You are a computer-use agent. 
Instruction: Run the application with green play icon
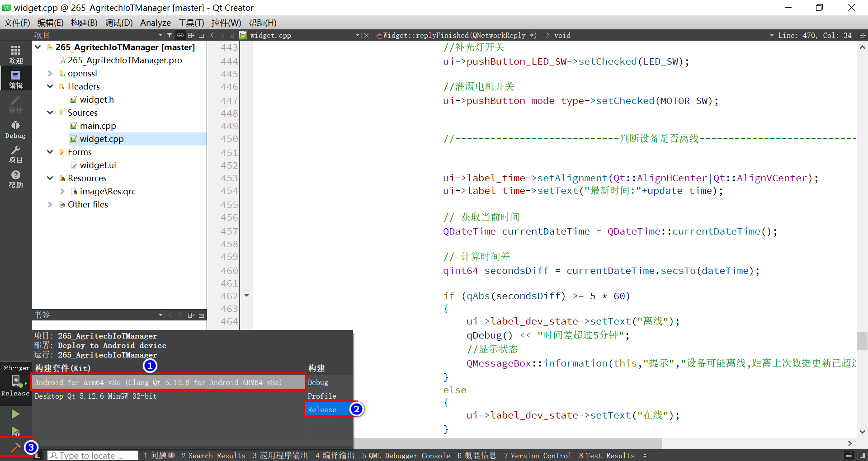click(15, 414)
